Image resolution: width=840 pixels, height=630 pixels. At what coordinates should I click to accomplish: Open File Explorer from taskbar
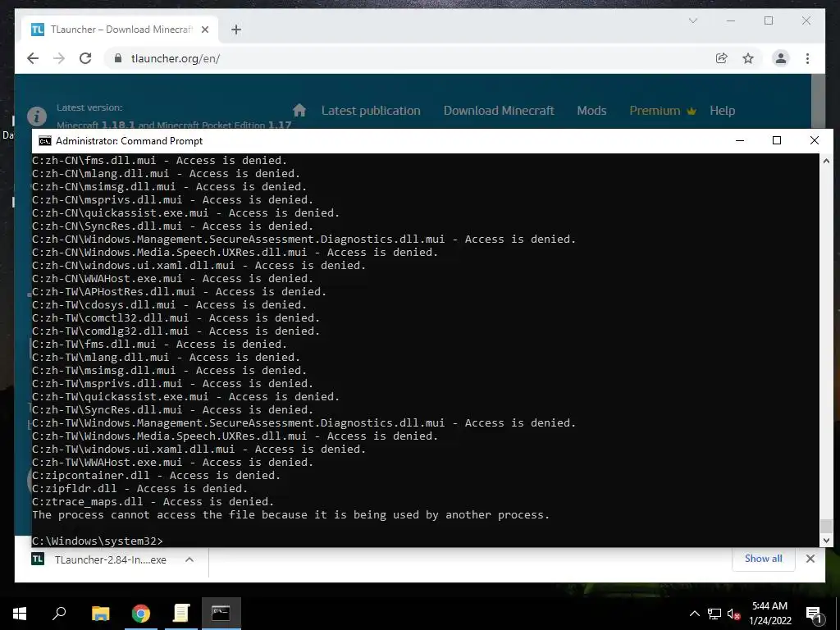click(x=101, y=614)
